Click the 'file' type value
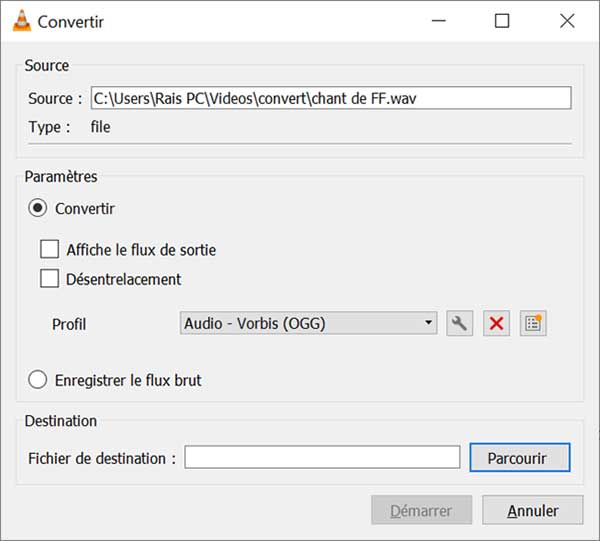The height and width of the screenshot is (541, 600). click(100, 127)
